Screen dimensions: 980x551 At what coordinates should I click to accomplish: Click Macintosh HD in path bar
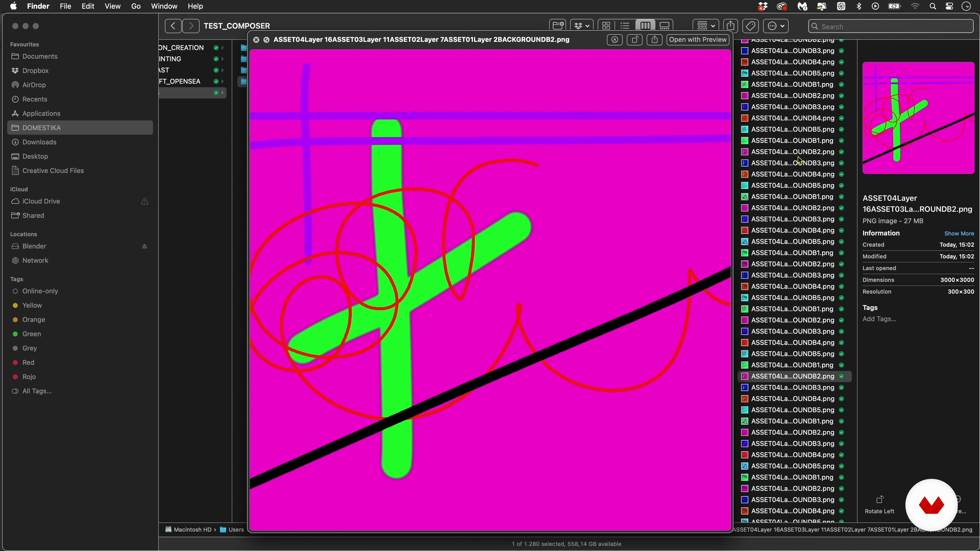point(188,530)
